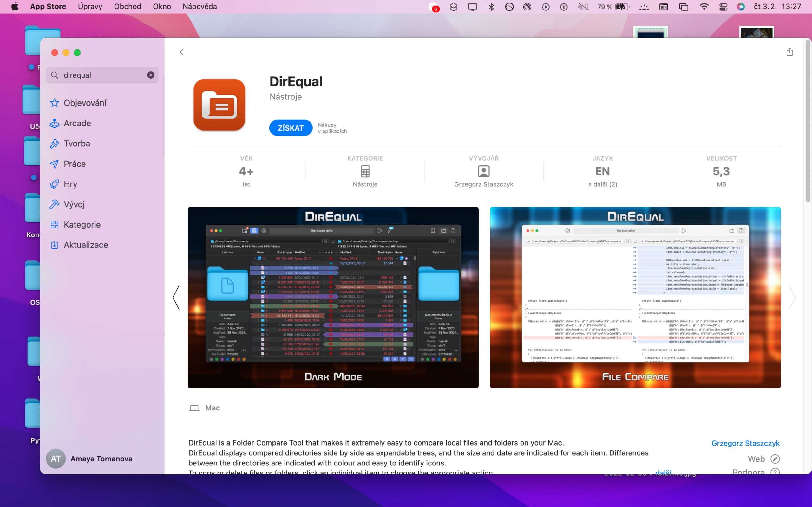Open the Obchod menu
The width and height of the screenshot is (812, 507).
pos(127,7)
